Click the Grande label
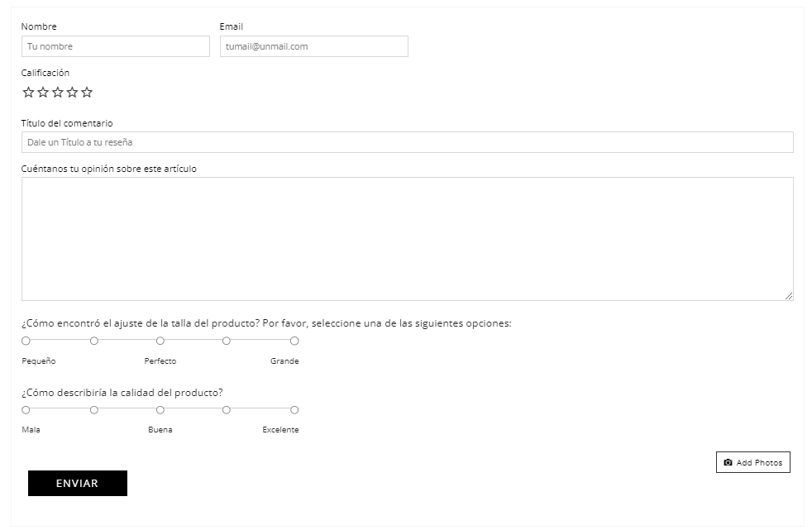Image resolution: width=812 pixels, height=530 pixels. pos(284,360)
